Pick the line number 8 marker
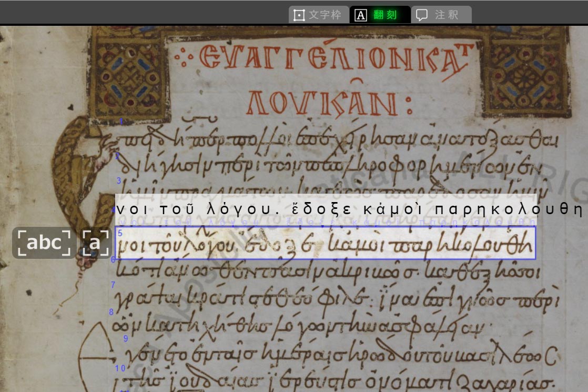Screen dimensions: 588x392 tap(111, 312)
